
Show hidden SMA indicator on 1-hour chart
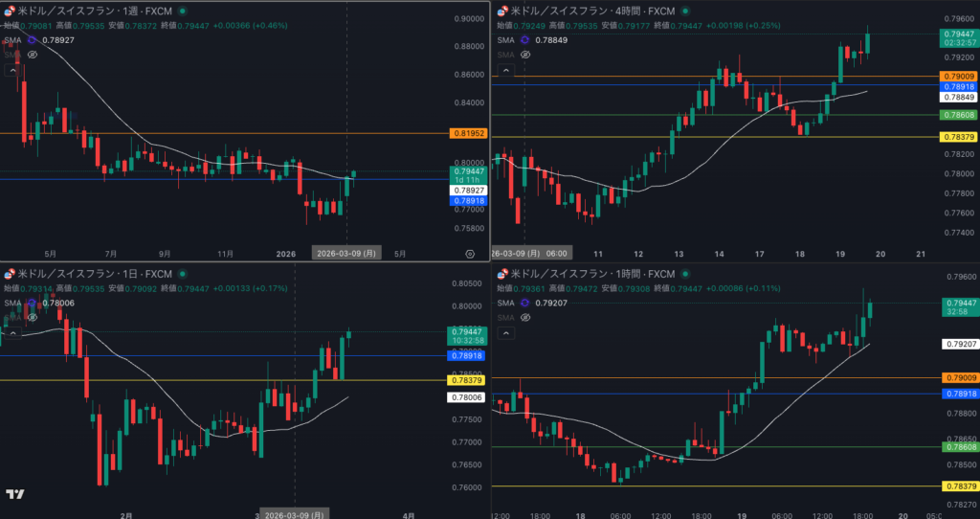click(525, 318)
